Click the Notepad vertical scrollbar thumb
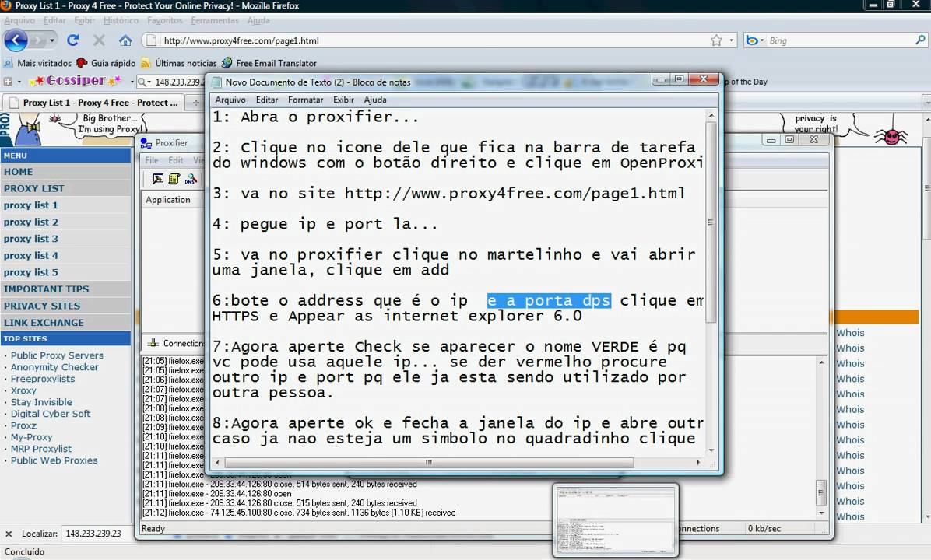 (x=711, y=222)
